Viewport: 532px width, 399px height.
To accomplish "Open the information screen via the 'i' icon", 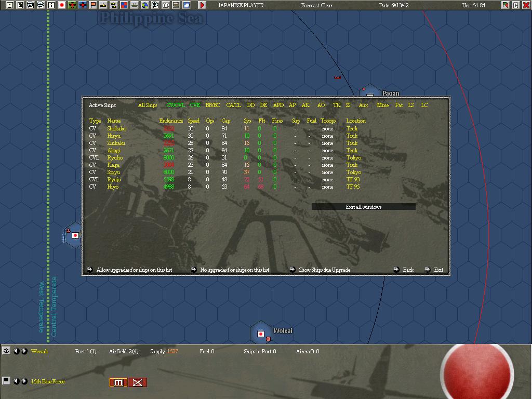I will tap(52, 5).
